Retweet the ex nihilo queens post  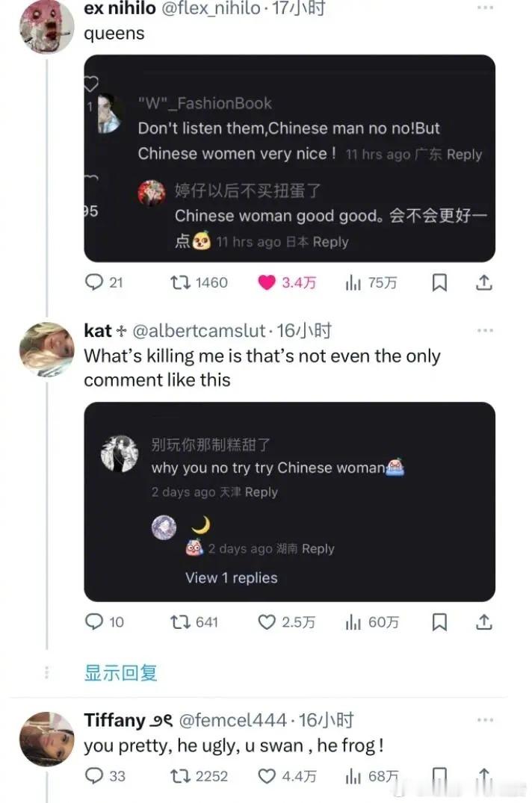tap(179, 282)
